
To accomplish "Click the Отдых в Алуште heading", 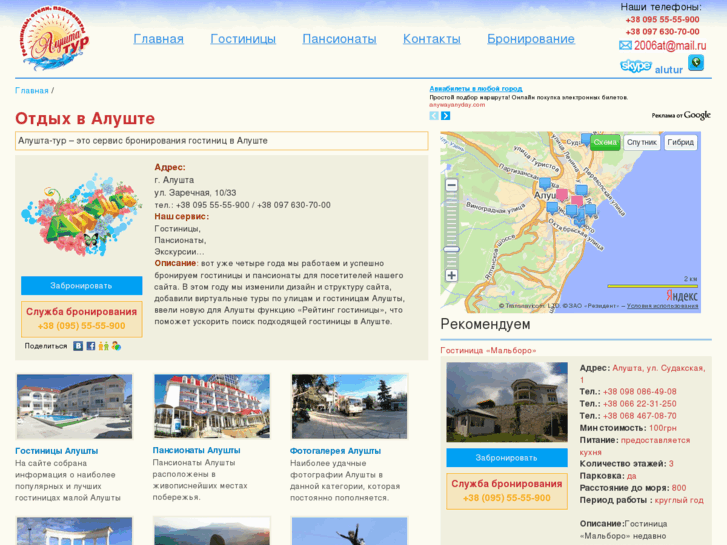I will click(85, 119).
